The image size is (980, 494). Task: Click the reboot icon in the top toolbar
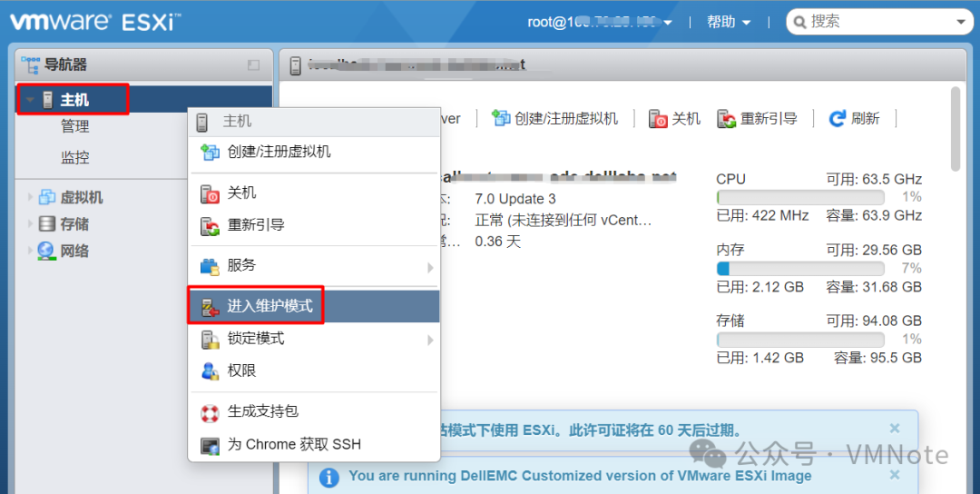pos(726,118)
